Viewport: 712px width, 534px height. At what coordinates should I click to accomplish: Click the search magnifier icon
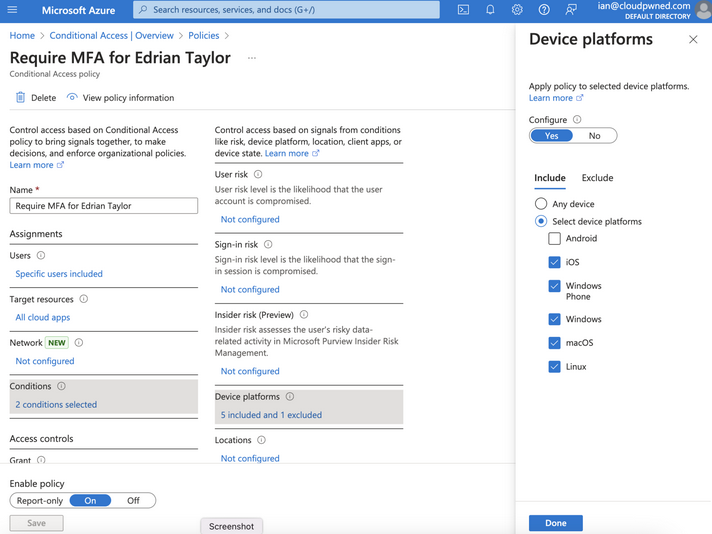(x=143, y=10)
